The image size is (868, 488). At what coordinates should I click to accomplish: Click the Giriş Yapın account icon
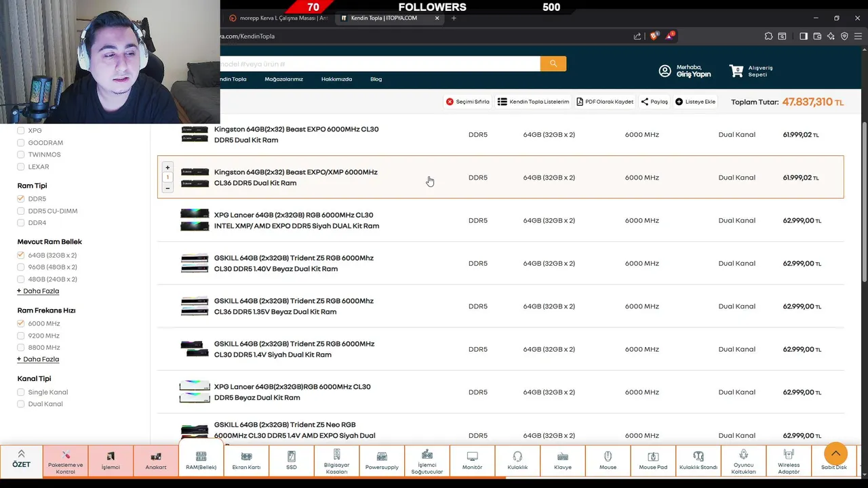click(665, 71)
